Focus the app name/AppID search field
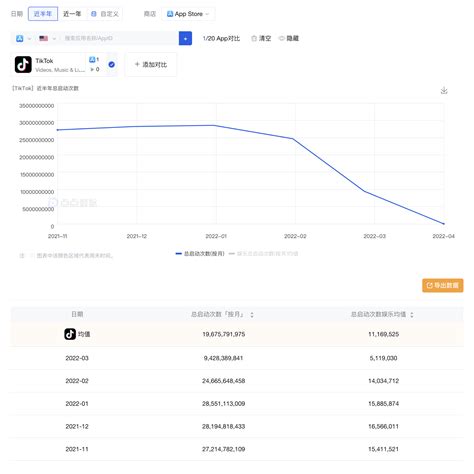 click(120, 38)
